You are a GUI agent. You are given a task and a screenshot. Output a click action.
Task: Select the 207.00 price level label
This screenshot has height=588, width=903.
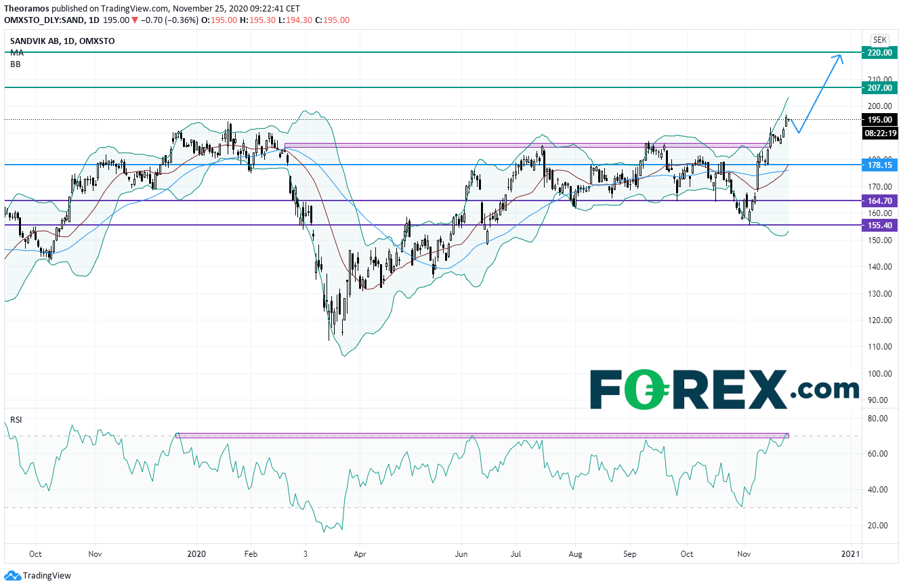(879, 87)
